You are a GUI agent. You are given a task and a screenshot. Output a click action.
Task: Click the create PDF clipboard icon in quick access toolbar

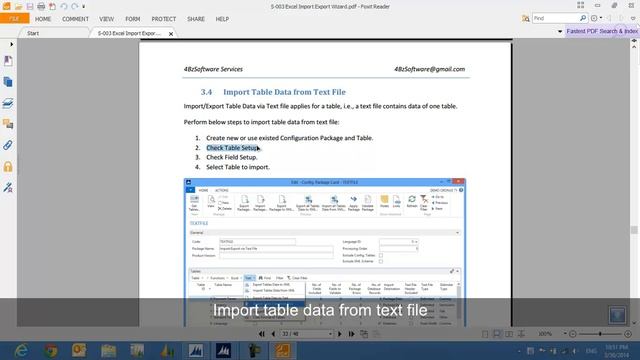[52, 7]
